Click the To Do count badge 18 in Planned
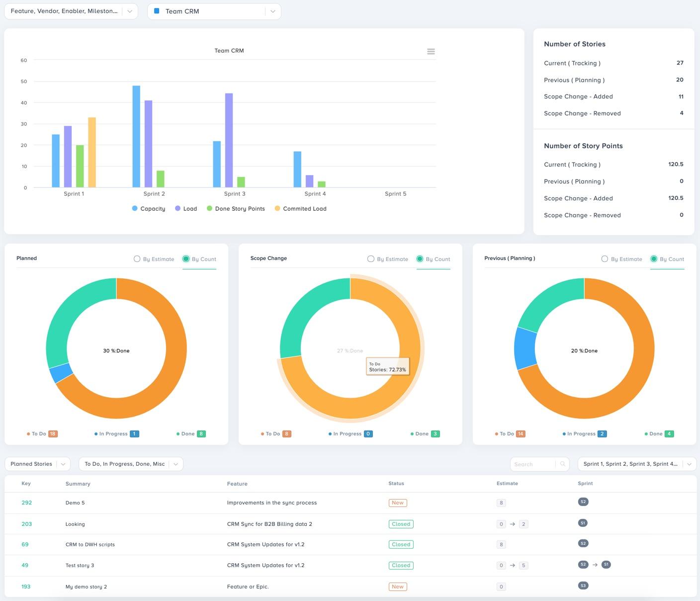Viewport: 700px width, 601px height. click(53, 434)
